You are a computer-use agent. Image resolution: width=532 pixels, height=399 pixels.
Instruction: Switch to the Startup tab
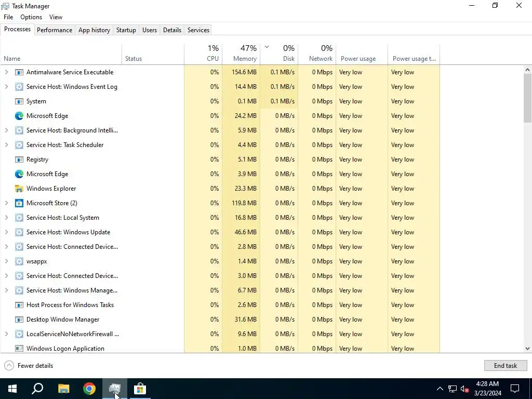point(126,30)
